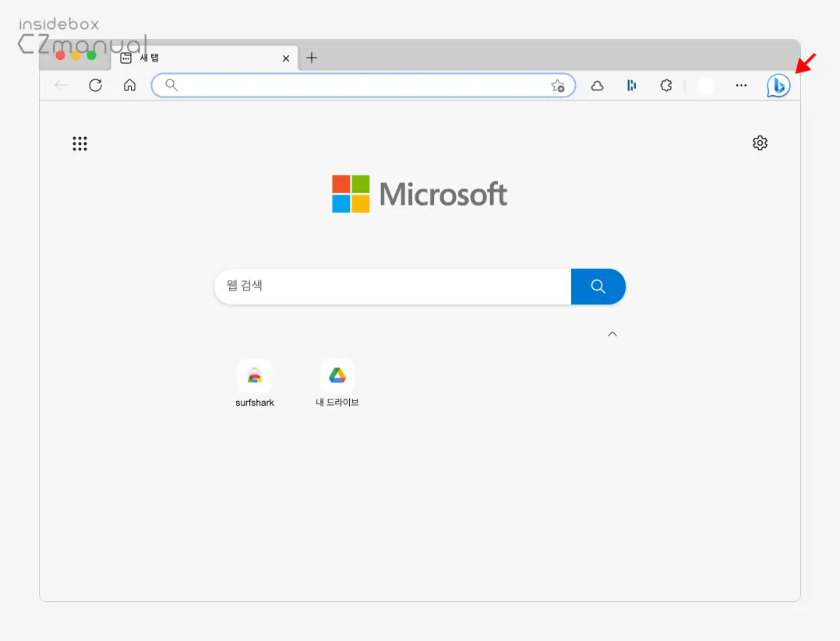Viewport: 840px width, 641px height.
Task: Open the surfshark quick link
Action: point(255,383)
